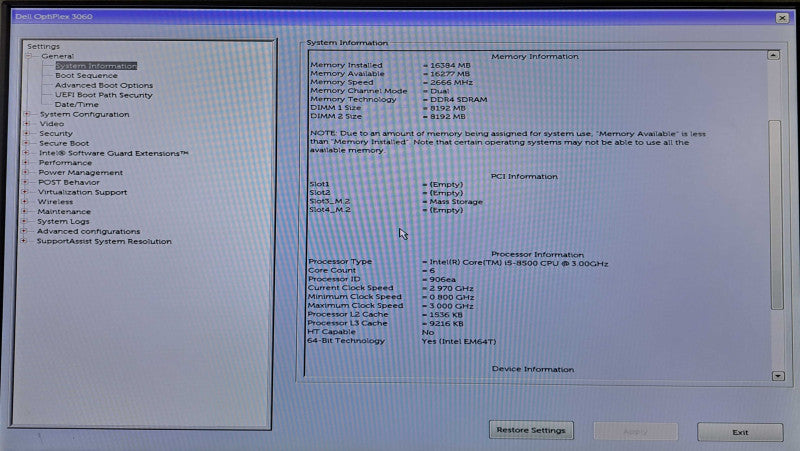Expand Intel Software Guard Extensions node
Image resolution: width=800 pixels, height=451 pixels.
point(26,153)
